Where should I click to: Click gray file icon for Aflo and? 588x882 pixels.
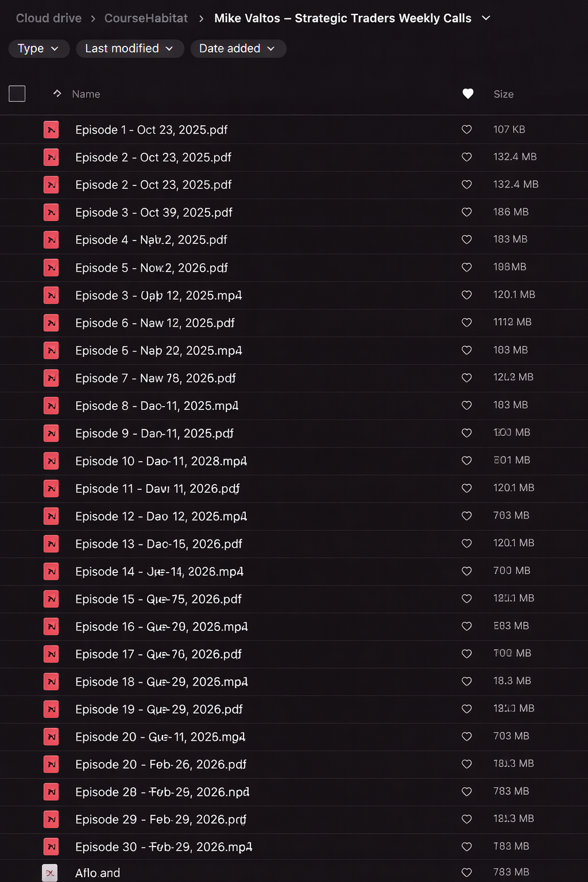coord(50,873)
